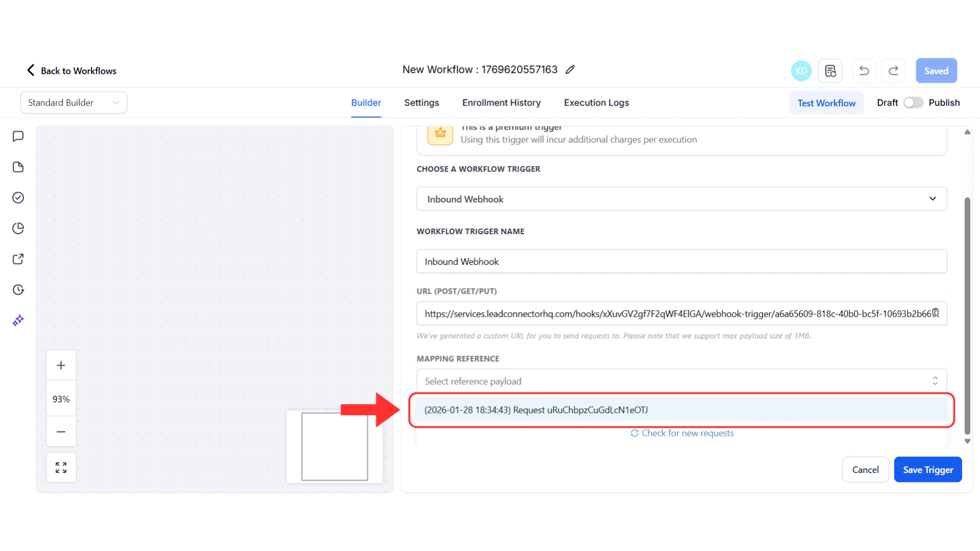Zoom in with the plus button
This screenshot has width=980, height=551.
[61, 365]
